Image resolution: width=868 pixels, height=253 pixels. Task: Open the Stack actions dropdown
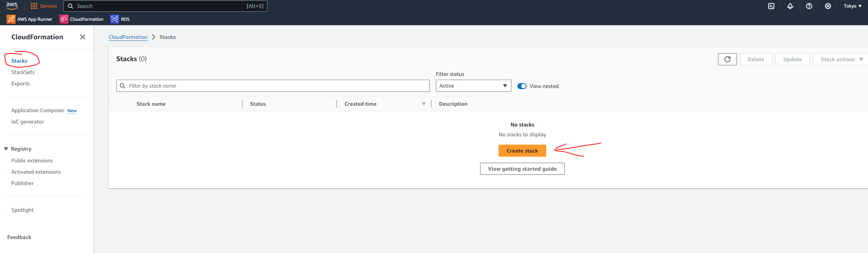(x=842, y=59)
